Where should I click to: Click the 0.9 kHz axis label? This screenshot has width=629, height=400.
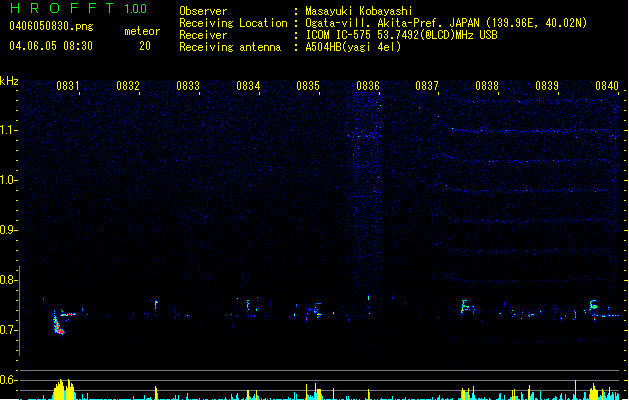[8, 230]
